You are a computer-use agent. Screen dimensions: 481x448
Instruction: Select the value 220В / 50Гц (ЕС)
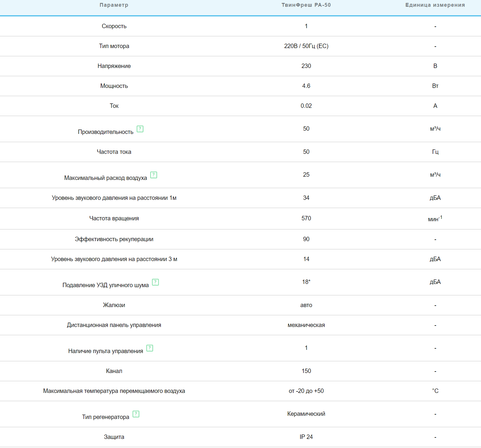306,46
